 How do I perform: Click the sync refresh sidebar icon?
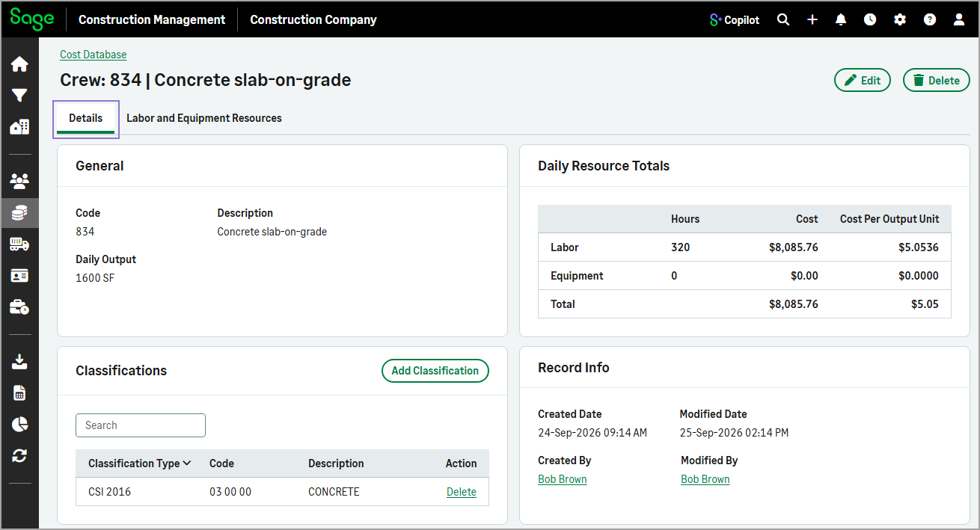point(19,455)
